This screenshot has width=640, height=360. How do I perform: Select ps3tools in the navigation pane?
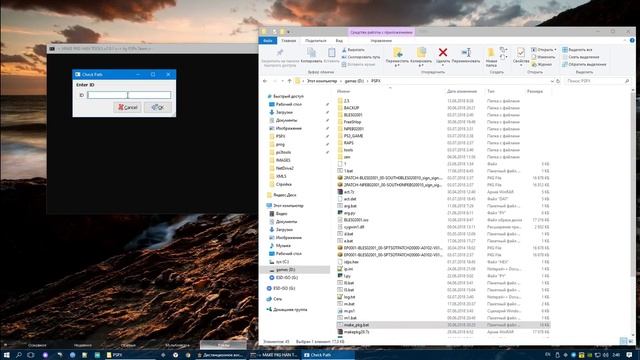[x=283, y=152]
